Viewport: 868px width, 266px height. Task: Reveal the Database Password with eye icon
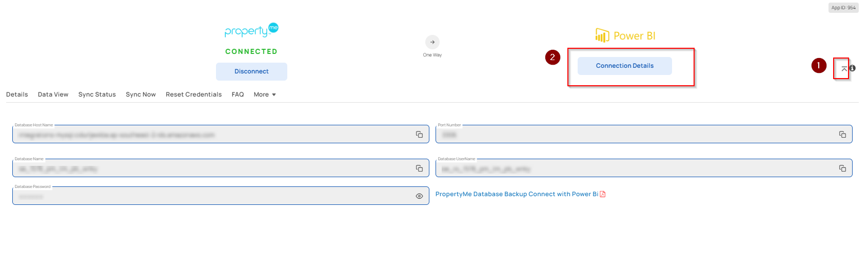point(419,196)
